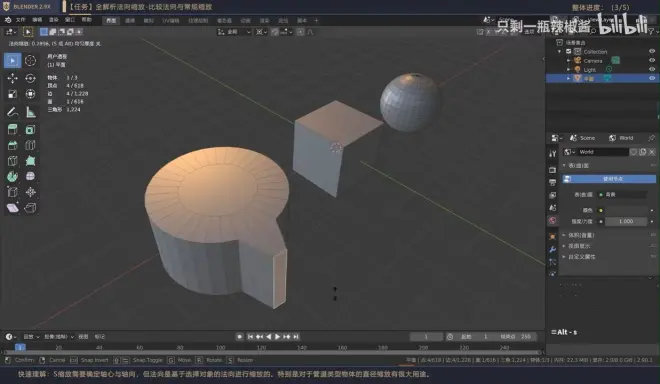Viewport: 660px width, 384px height.
Task: Click the World label in properties header
Action: pyautogui.click(x=626, y=138)
